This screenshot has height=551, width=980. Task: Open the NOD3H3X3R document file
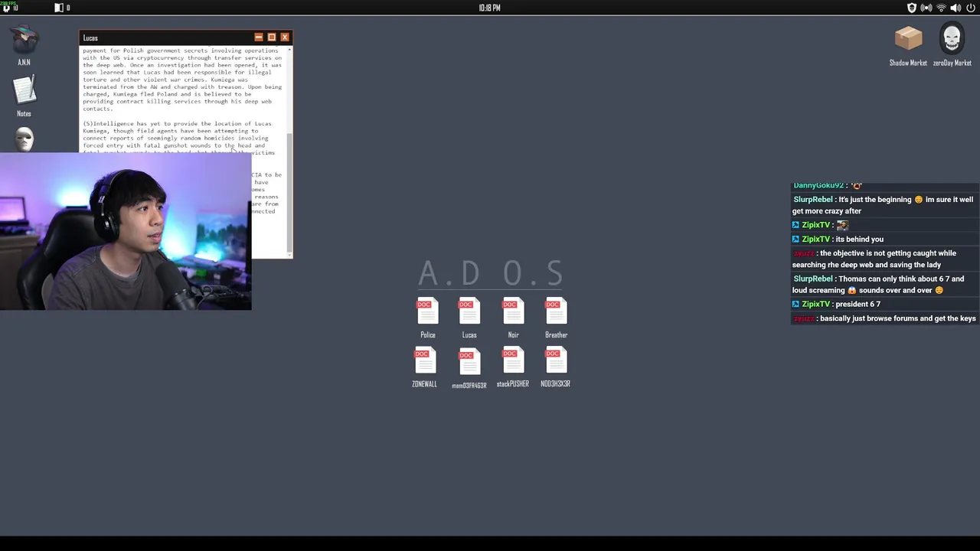[x=555, y=367]
